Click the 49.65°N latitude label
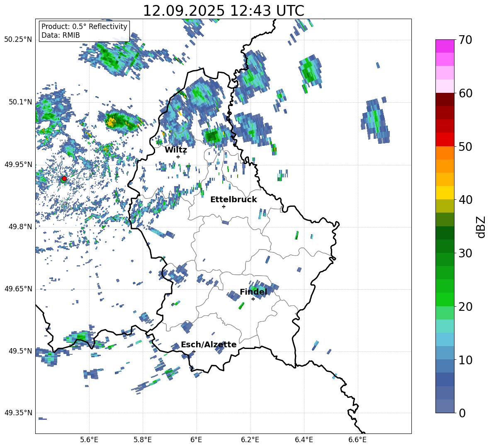 [18, 288]
